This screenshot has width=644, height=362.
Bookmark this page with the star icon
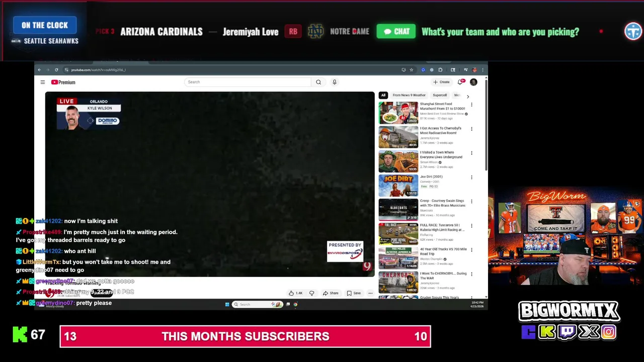coord(412,70)
